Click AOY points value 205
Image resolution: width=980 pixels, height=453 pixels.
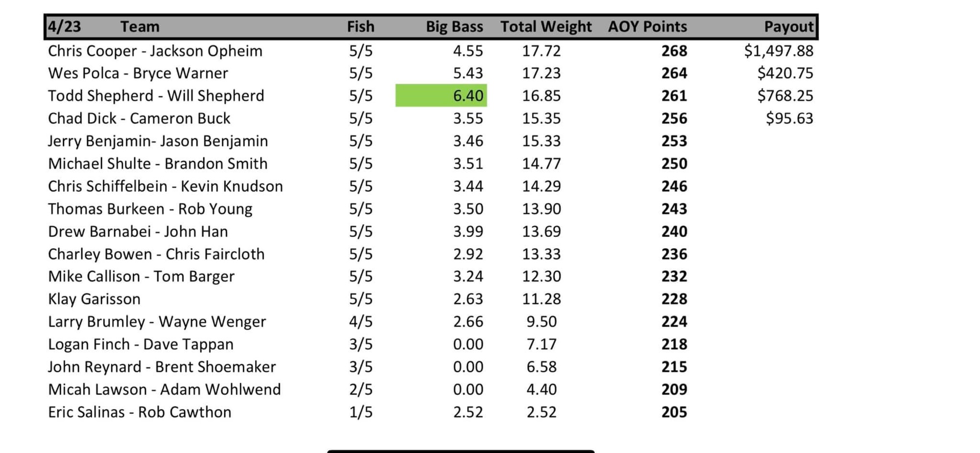coord(674,412)
